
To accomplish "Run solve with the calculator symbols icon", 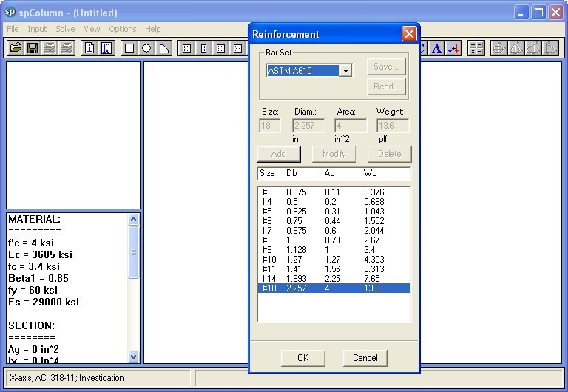I will pyautogui.click(x=476, y=48).
